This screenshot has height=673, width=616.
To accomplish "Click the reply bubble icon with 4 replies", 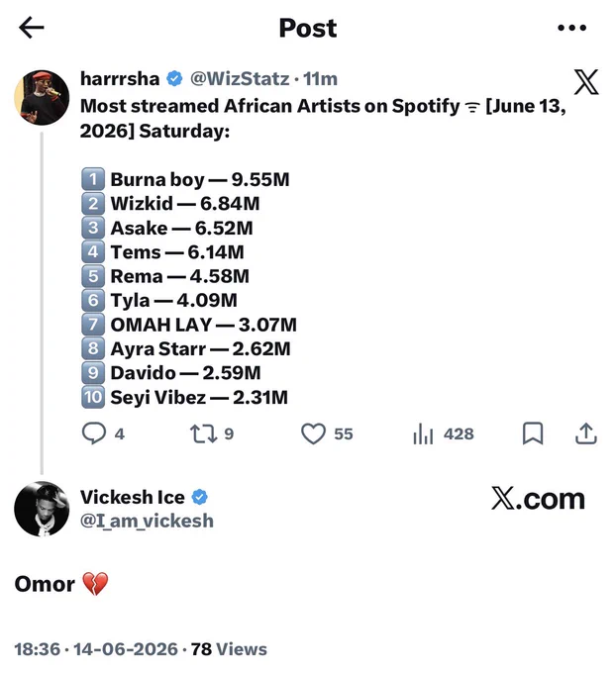I will [94, 433].
